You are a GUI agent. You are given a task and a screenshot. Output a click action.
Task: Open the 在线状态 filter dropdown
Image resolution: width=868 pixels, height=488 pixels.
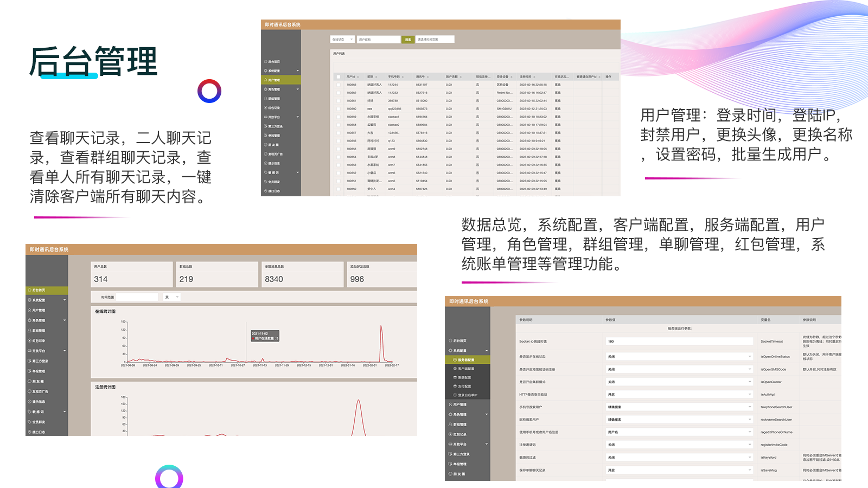342,39
